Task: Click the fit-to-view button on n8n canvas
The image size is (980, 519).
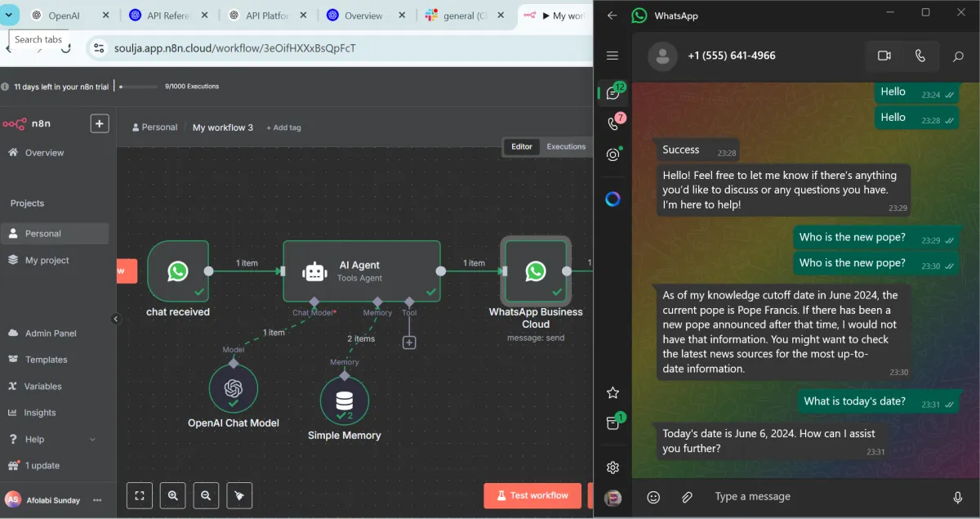Action: click(140, 495)
